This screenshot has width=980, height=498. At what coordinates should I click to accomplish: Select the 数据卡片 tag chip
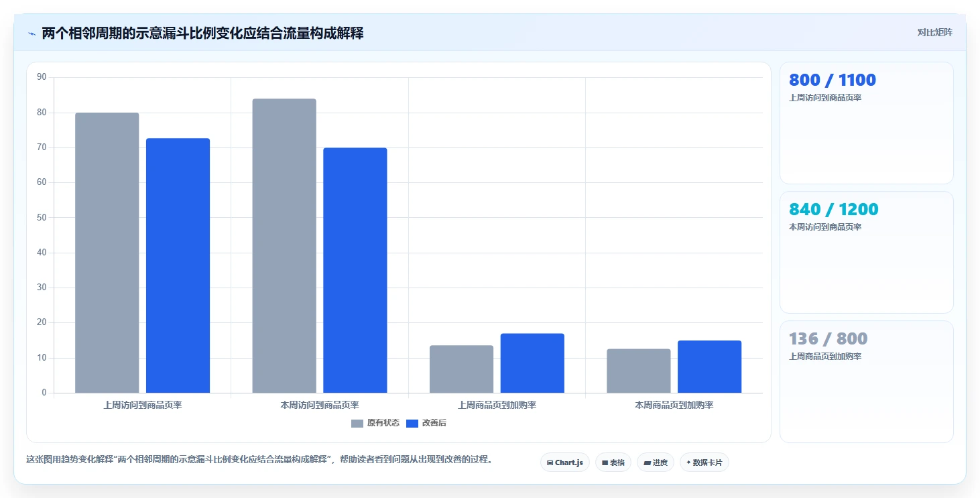[x=704, y=462]
